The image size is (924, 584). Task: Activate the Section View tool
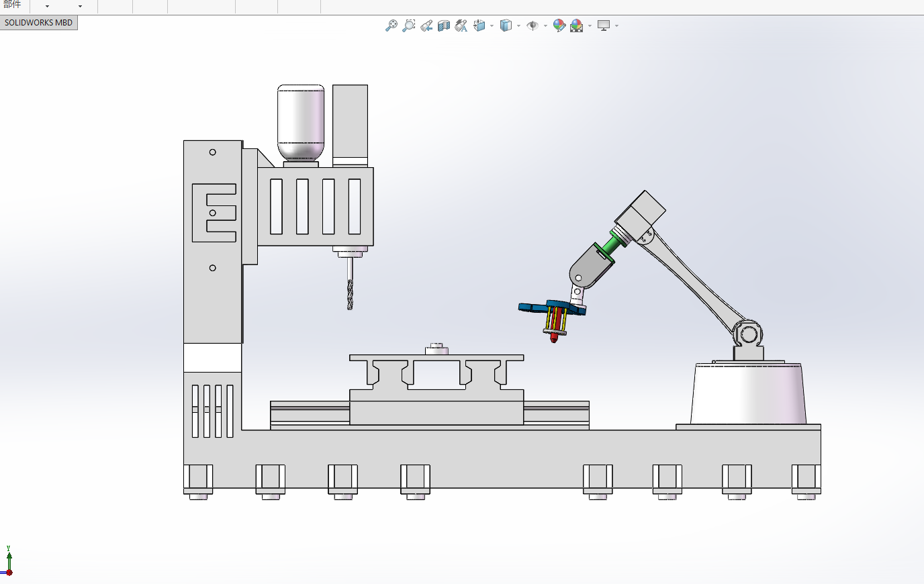pos(444,26)
